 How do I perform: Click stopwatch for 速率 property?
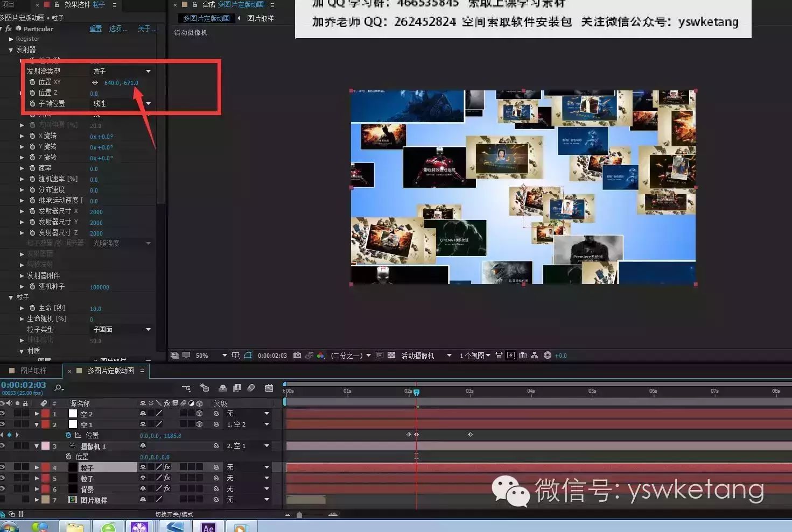coord(32,168)
